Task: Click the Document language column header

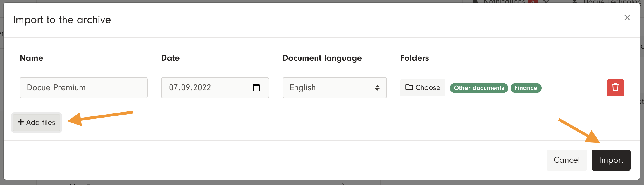Action: [x=322, y=58]
